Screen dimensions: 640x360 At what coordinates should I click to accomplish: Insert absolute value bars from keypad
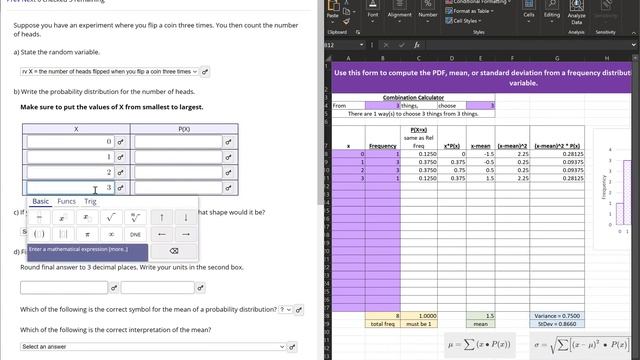(63, 234)
